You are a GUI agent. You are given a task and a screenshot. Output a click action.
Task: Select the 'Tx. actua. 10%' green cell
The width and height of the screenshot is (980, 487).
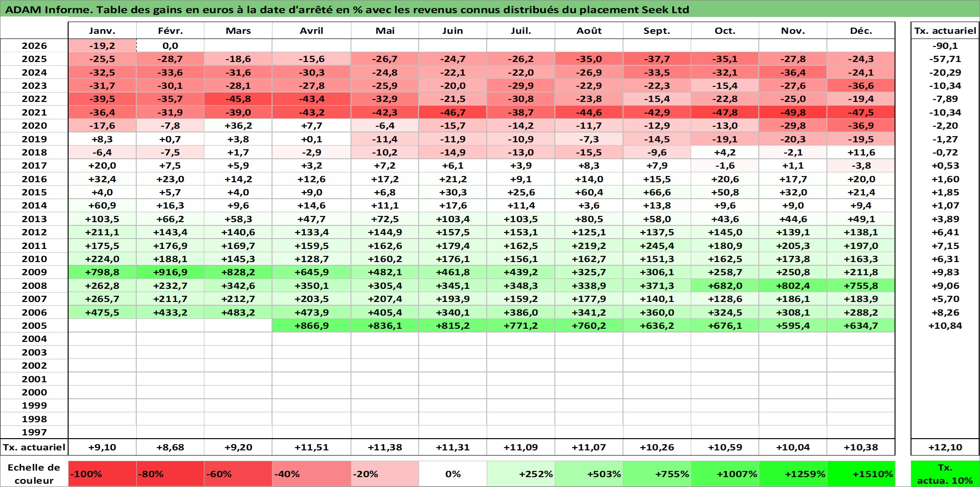pyautogui.click(x=945, y=474)
